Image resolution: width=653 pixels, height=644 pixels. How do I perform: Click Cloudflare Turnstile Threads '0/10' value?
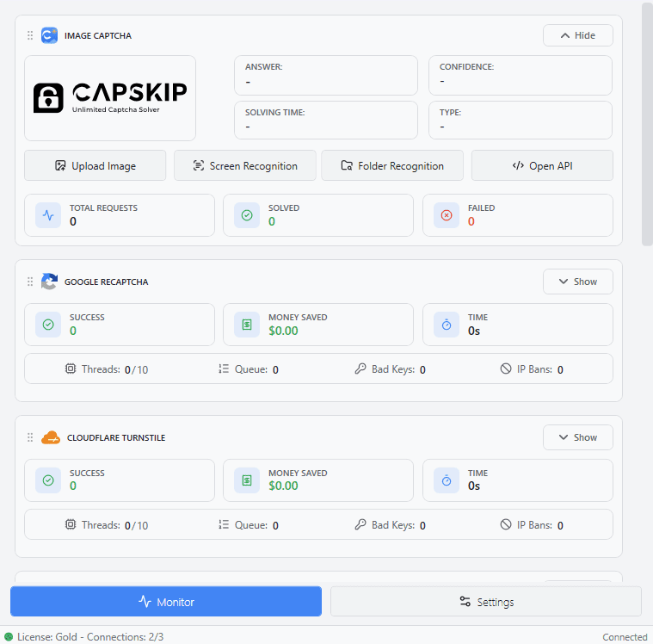136,526
